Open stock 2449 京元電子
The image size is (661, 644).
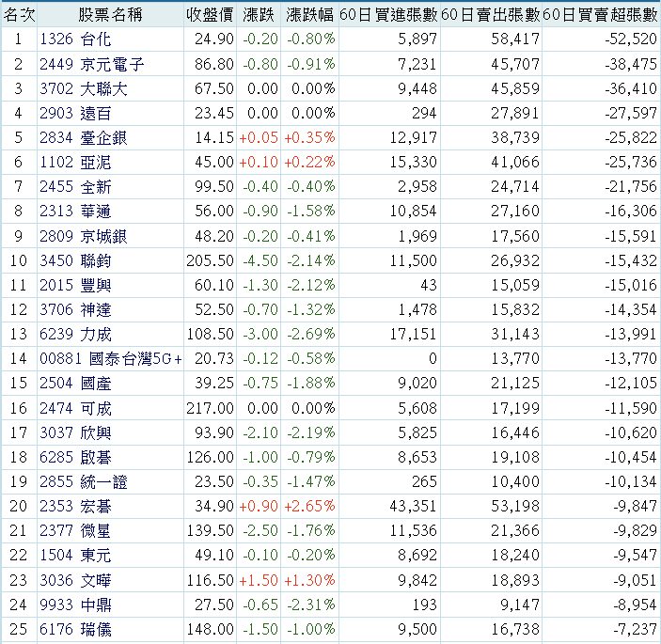point(92,64)
